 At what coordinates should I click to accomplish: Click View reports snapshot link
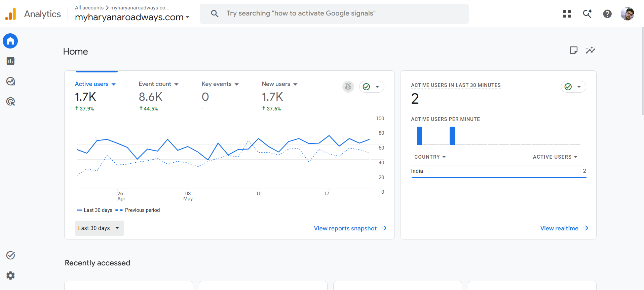(x=350, y=228)
